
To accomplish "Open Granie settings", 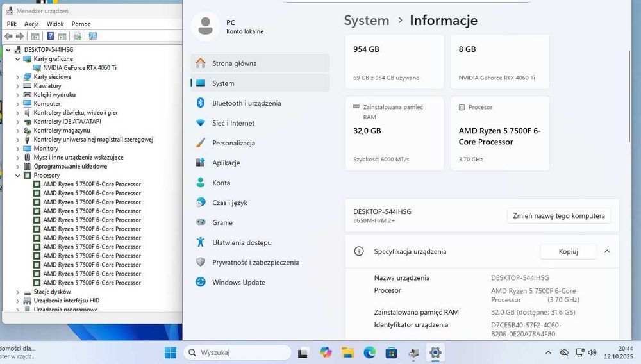I will (x=260, y=222).
